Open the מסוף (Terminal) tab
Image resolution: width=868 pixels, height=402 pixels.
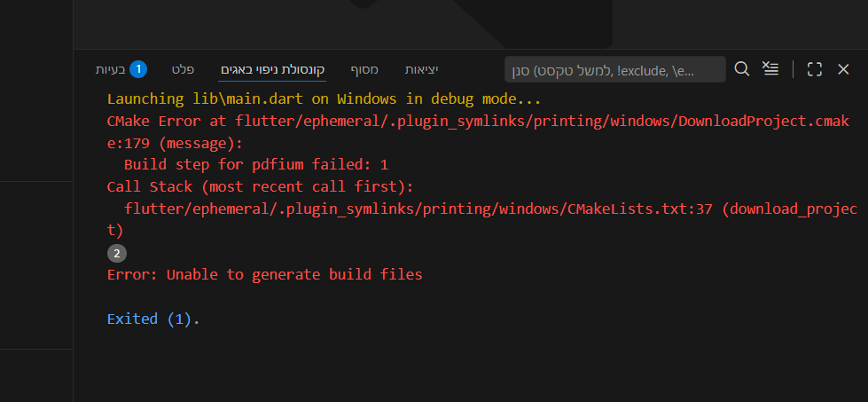[x=364, y=70]
